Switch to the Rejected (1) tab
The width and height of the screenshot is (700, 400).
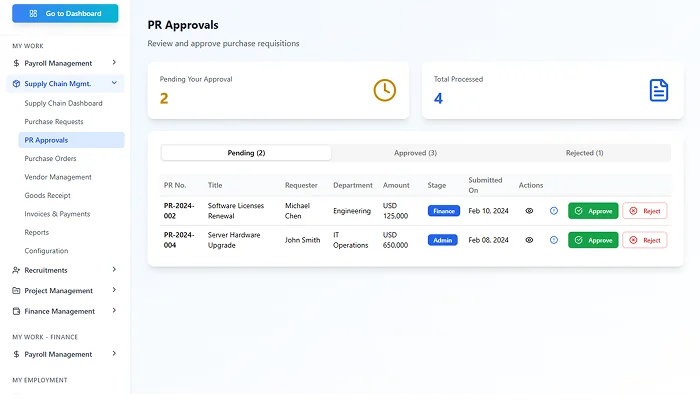[585, 153]
